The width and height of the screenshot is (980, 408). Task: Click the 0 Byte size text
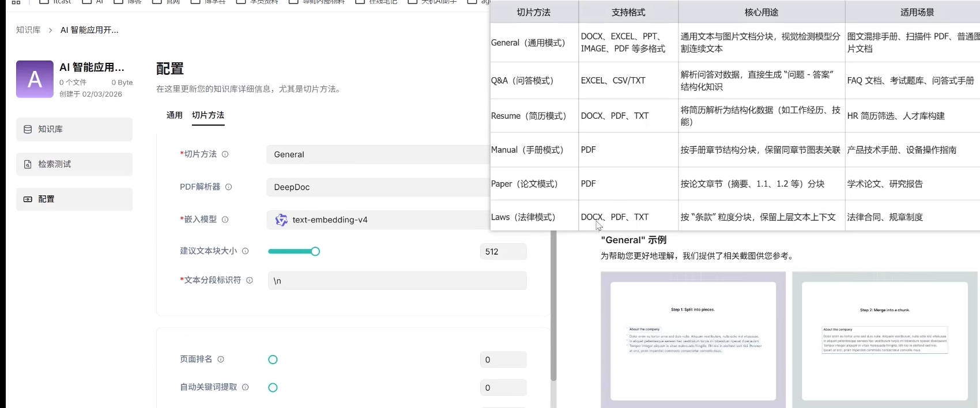[122, 82]
